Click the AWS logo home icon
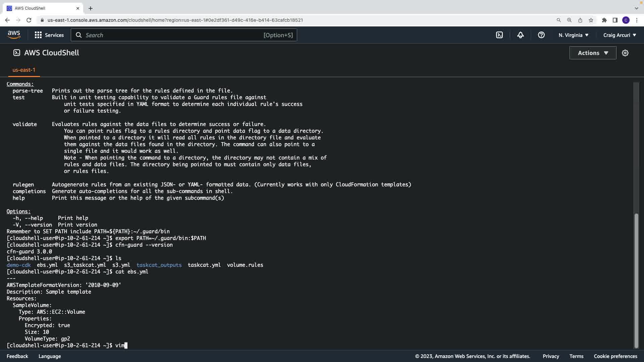644x362 pixels. click(14, 35)
